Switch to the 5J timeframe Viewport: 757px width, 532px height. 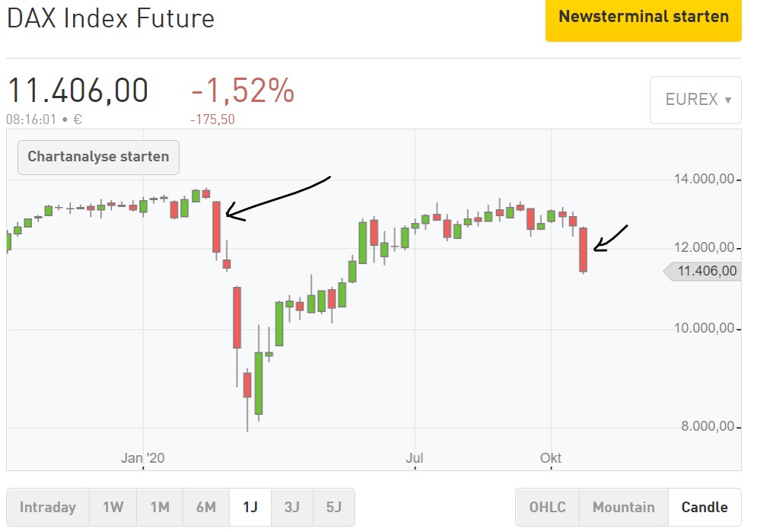point(335,506)
